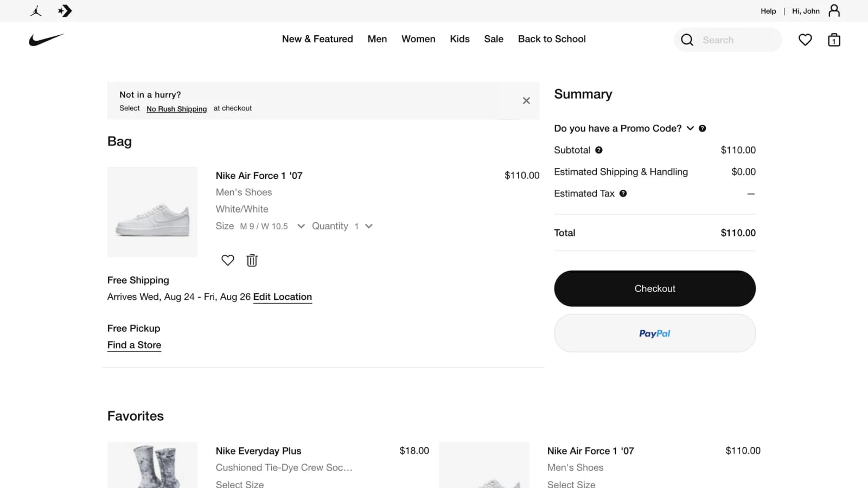Open the Jordan brand page
Screen dimensions: 868x488
click(35, 11)
